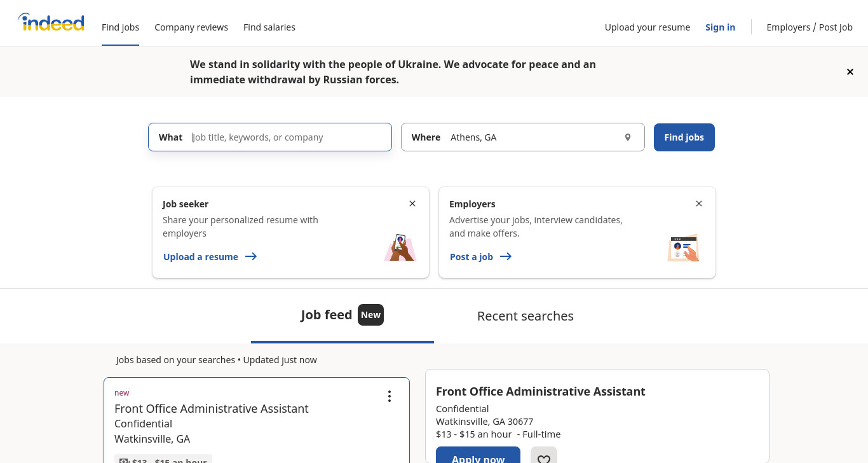Click the New badge beside Job feed
The image size is (868, 463).
tap(370, 315)
